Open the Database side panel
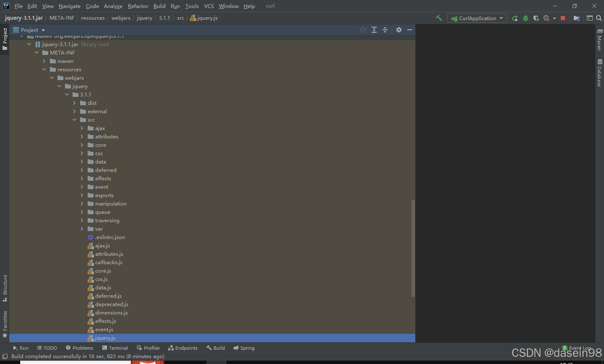 (x=599, y=73)
